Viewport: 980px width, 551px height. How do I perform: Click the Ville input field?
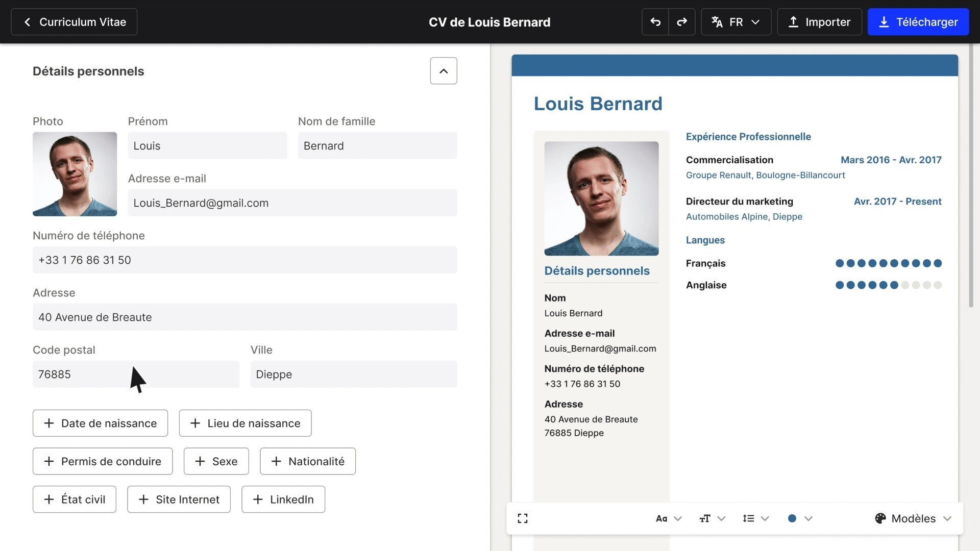tap(353, 374)
